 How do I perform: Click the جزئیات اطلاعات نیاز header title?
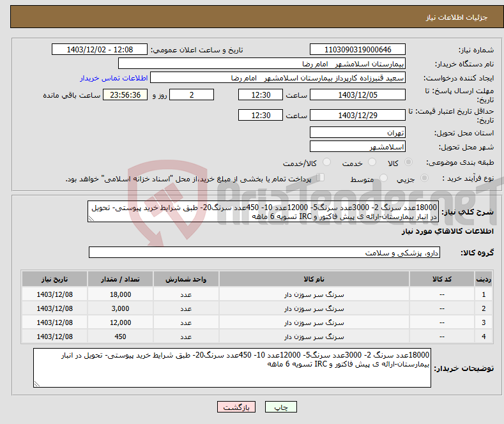click(x=457, y=17)
